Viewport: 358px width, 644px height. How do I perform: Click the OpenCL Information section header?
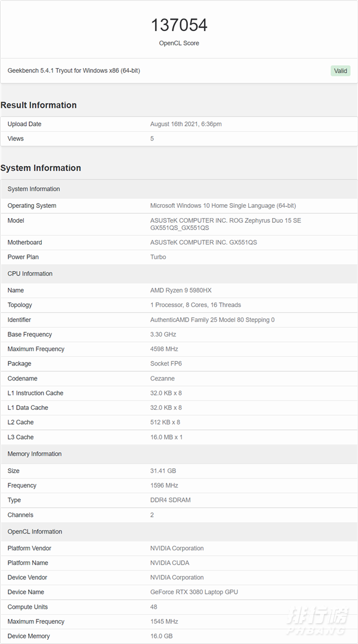point(179,532)
